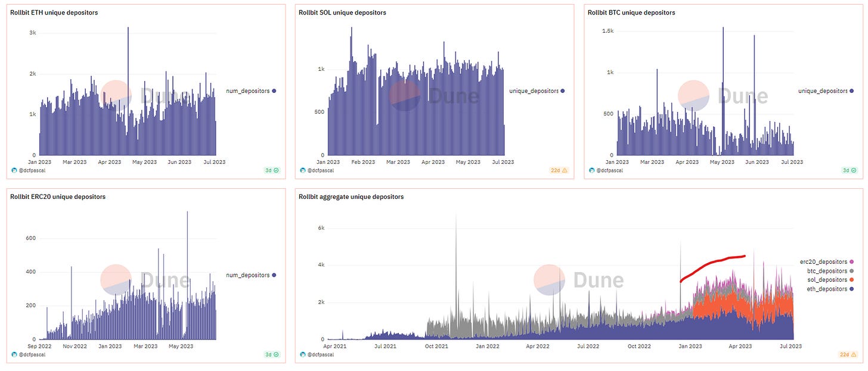This screenshot has height=371, width=868.
Task: Toggle num_depositors legend series in ETH chart
Action: click(x=251, y=91)
